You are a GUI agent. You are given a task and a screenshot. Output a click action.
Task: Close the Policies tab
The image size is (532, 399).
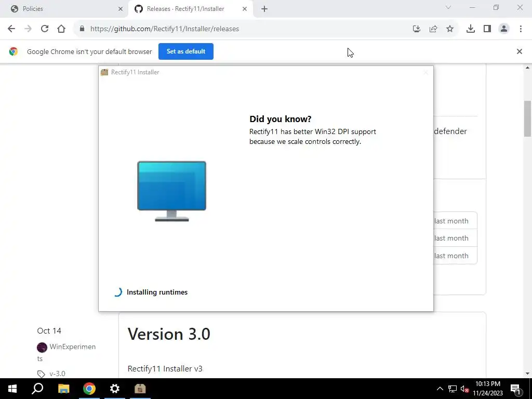coord(120,9)
